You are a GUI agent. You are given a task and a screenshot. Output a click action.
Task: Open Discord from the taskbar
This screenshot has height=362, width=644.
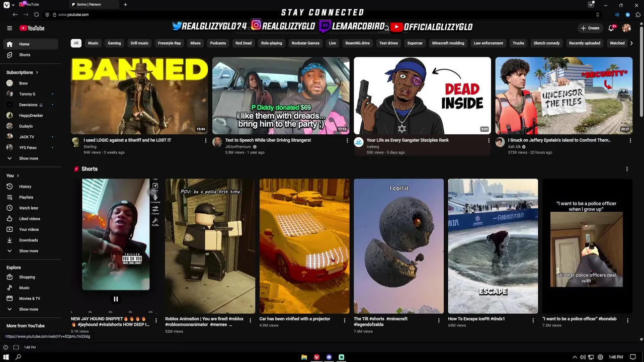click(329, 357)
